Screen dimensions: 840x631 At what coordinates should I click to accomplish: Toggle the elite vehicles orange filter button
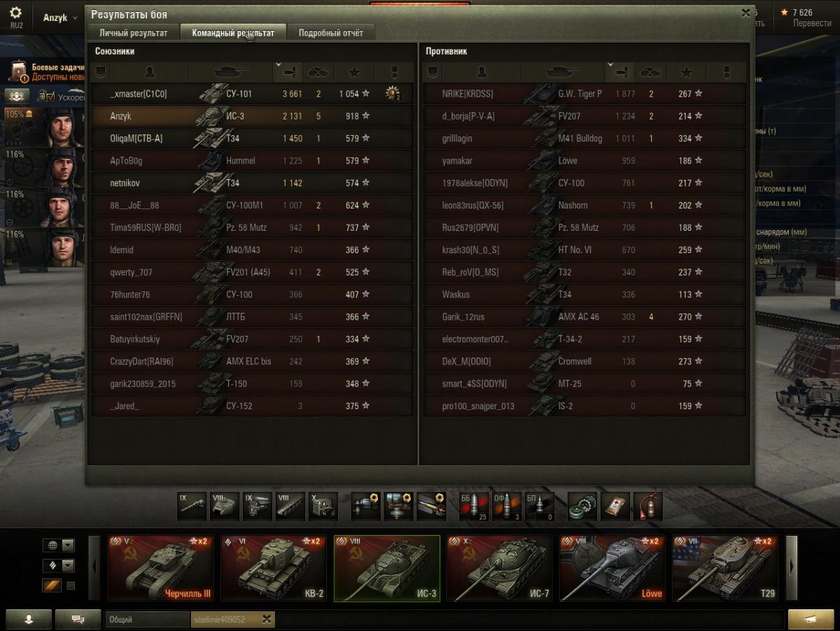pyautogui.click(x=52, y=586)
